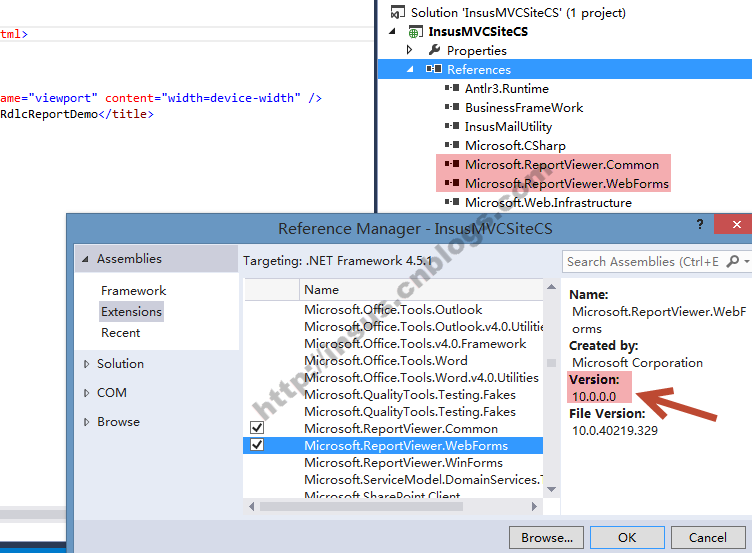Image resolution: width=752 pixels, height=553 pixels.
Task: Uncheck Microsoft.ReportViewer.WebForms checkbox
Action: [x=257, y=445]
